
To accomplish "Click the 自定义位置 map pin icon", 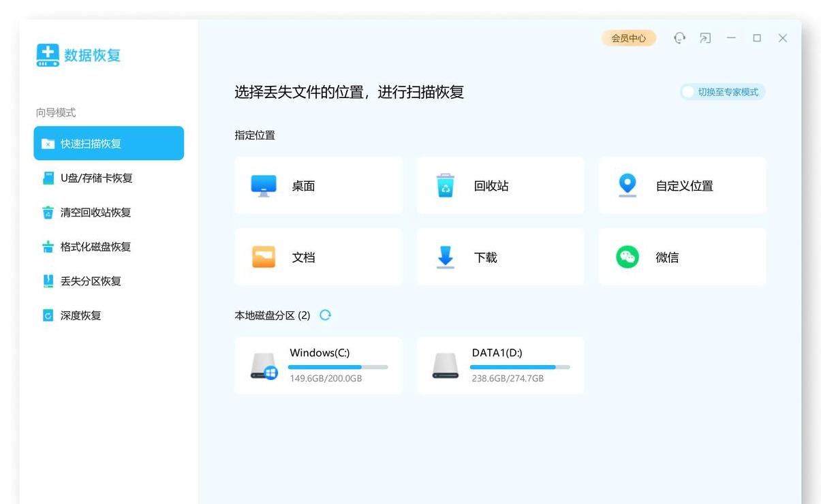I will point(627,185).
